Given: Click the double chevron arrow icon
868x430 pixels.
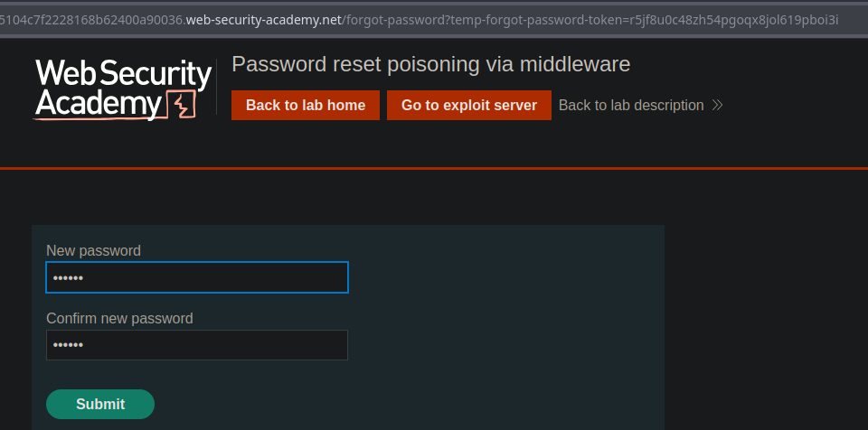Looking at the screenshot, I should pyautogui.click(x=717, y=106).
